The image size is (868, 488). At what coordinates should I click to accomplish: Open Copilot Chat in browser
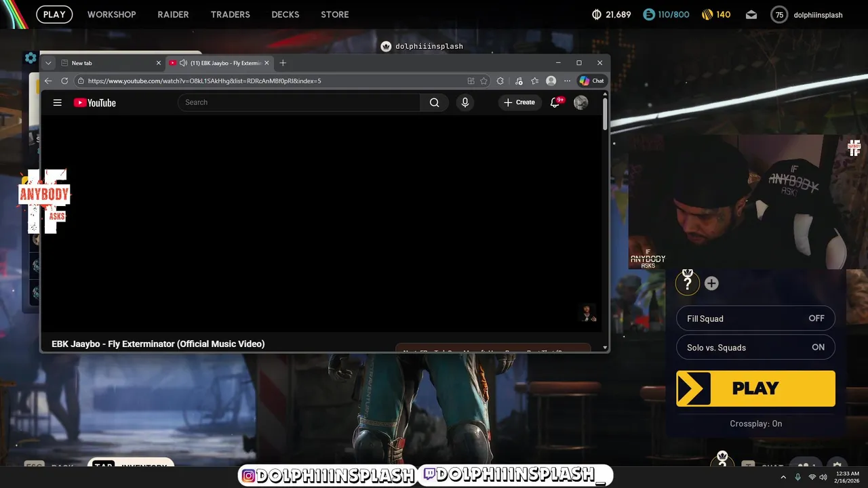[x=591, y=81]
